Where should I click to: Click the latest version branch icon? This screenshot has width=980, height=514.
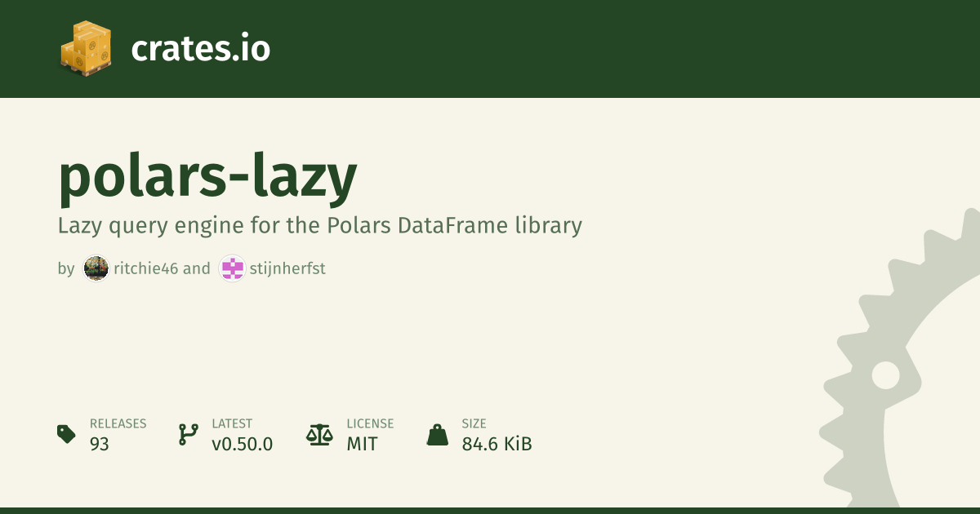pyautogui.click(x=188, y=434)
